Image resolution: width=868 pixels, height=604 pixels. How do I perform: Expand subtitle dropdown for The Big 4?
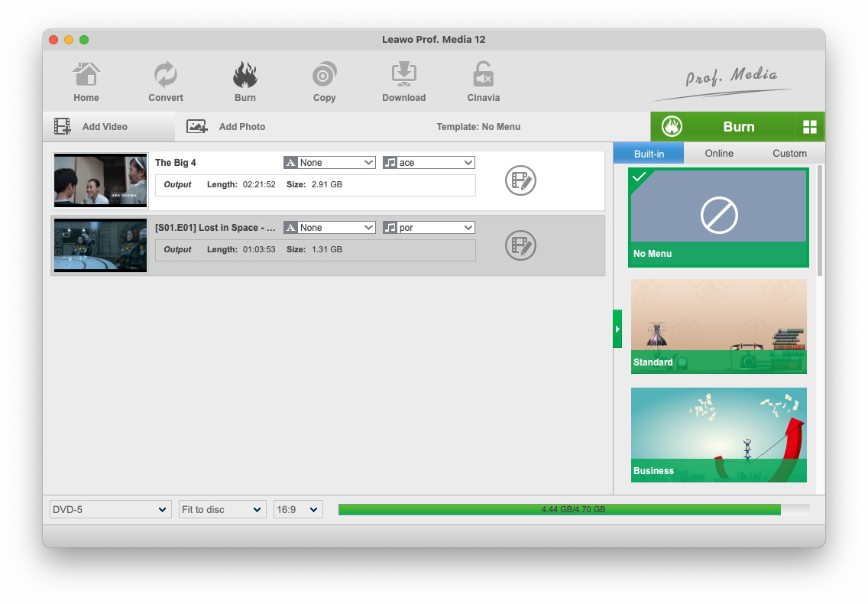click(x=329, y=163)
